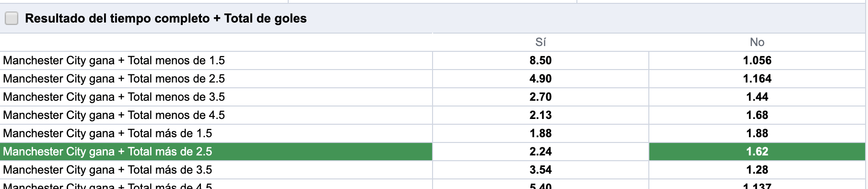Select No odds 1.056 for menos de 1.5
Screen dimensions: 868x189
point(757,60)
